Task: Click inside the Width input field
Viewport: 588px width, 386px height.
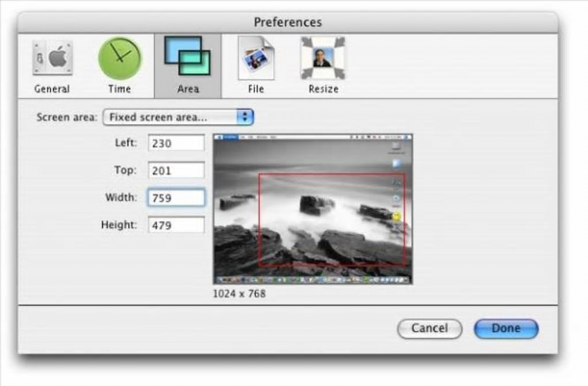Action: [176, 198]
